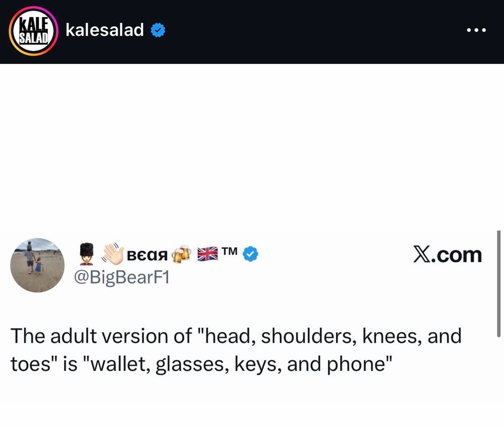Open the three-dot more options menu
The width and height of the screenshot is (504, 427).
(x=476, y=30)
